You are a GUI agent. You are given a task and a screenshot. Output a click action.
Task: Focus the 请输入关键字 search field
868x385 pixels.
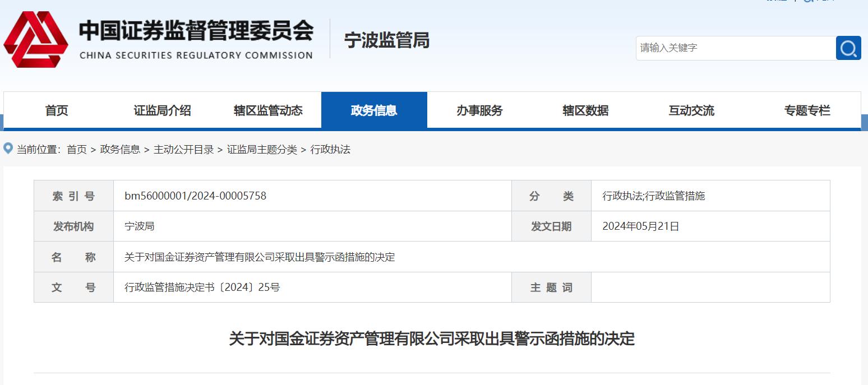tap(735, 48)
